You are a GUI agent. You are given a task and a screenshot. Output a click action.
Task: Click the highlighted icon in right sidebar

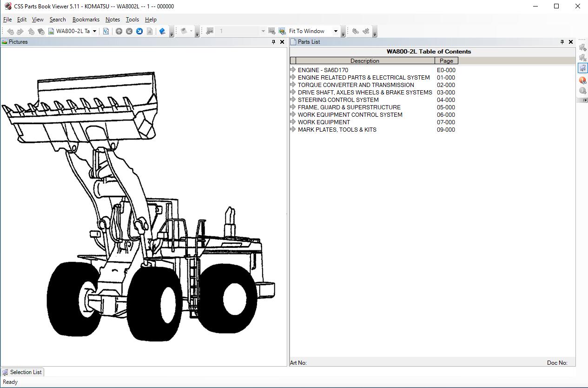pos(582,68)
